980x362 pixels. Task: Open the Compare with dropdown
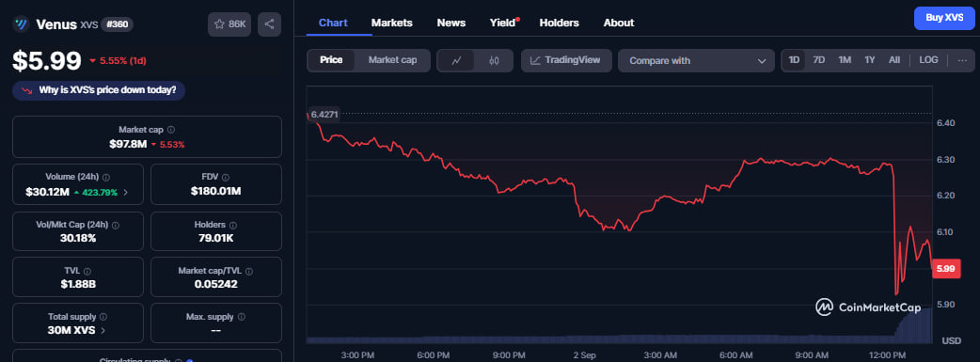click(696, 60)
